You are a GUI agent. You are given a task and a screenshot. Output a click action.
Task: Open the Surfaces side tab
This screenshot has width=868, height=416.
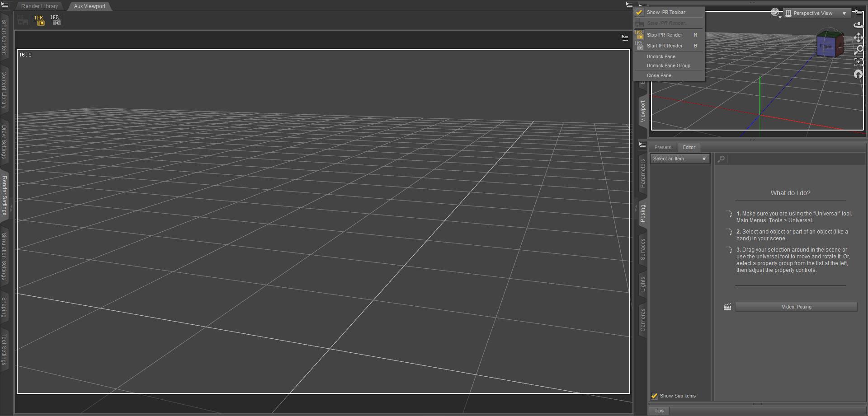(642, 249)
